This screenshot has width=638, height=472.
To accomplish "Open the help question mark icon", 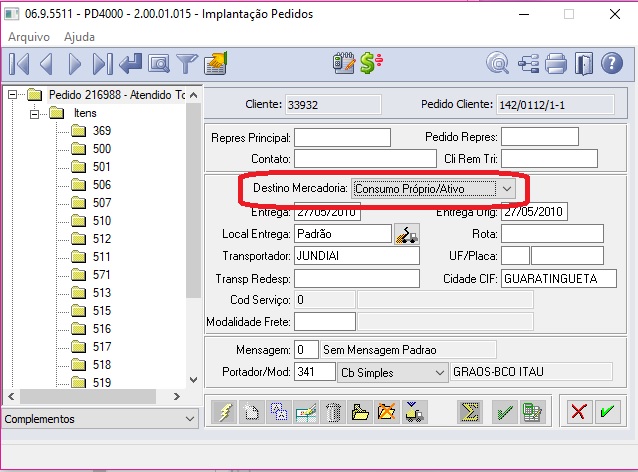I will (x=612, y=63).
